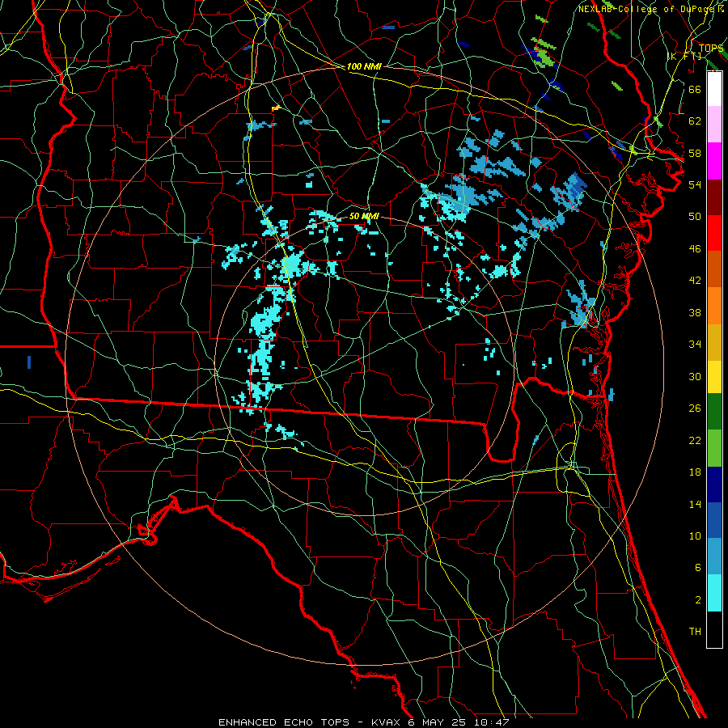Click the "100 NMI" range ring label
728x728 pixels.
point(364,66)
